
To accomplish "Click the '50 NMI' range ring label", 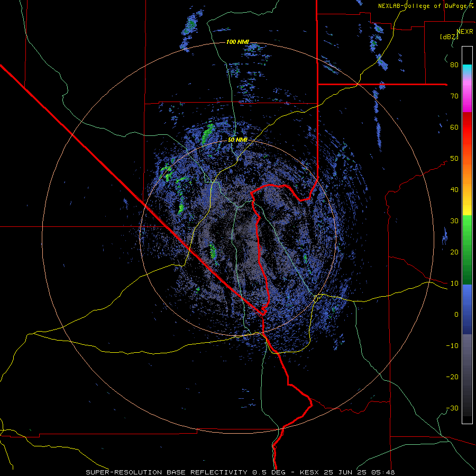I will click(x=237, y=140).
